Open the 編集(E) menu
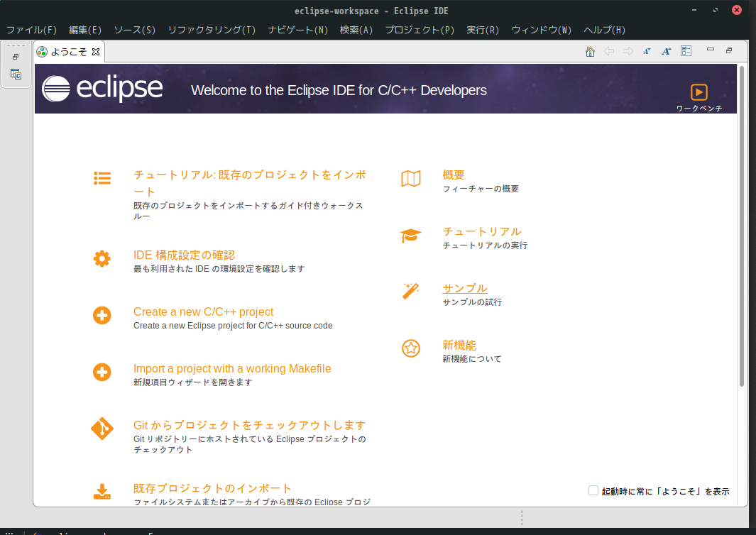Image resolution: width=756 pixels, height=535 pixels. [x=85, y=30]
